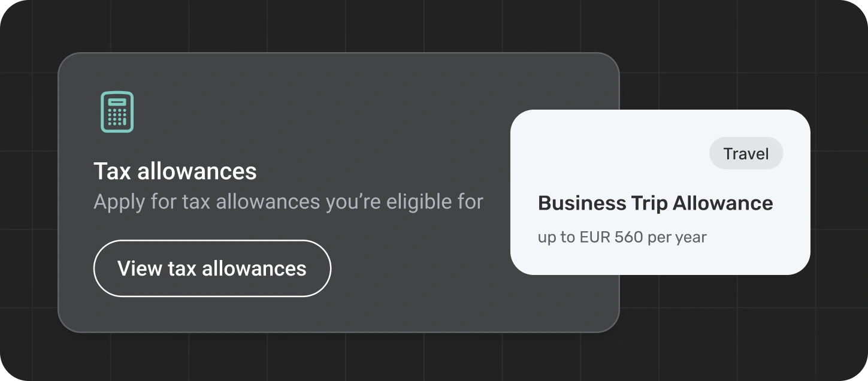Click the word 'View' inside the outlined button
The height and width of the screenshot is (381, 868).
(x=140, y=268)
